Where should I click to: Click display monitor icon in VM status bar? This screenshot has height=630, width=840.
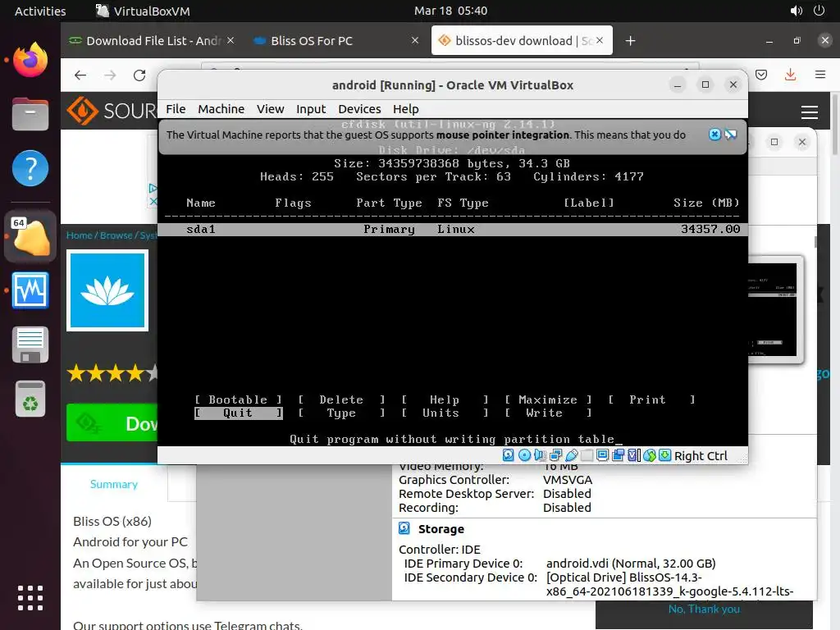(x=603, y=455)
